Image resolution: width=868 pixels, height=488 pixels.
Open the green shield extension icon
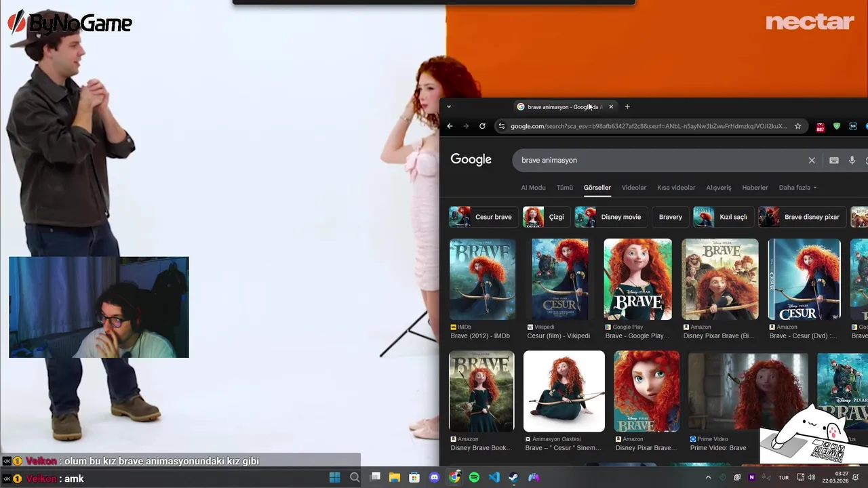(x=837, y=126)
